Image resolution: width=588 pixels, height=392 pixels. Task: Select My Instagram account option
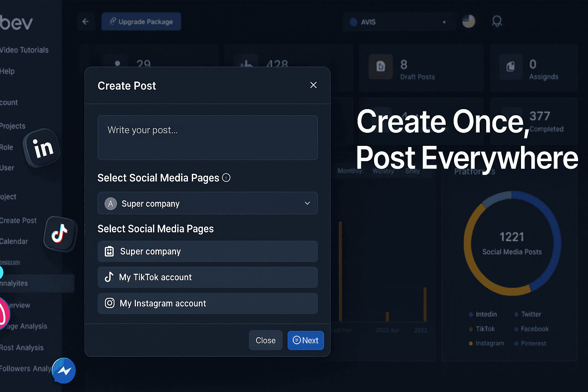click(207, 304)
